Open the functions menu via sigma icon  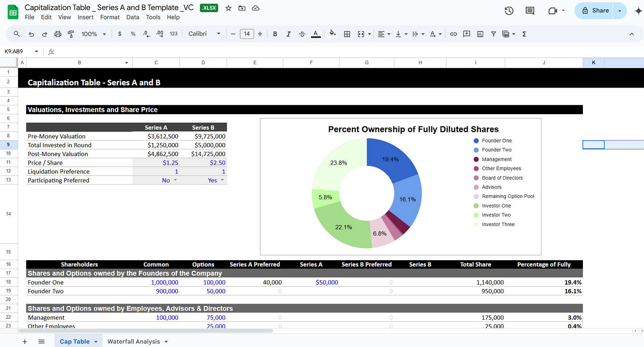(x=524, y=34)
